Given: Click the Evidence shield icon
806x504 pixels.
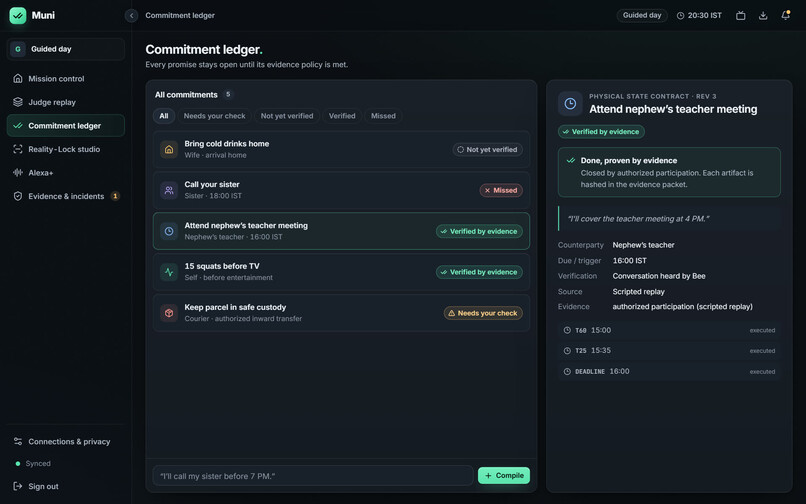Looking at the screenshot, I should click(18, 196).
